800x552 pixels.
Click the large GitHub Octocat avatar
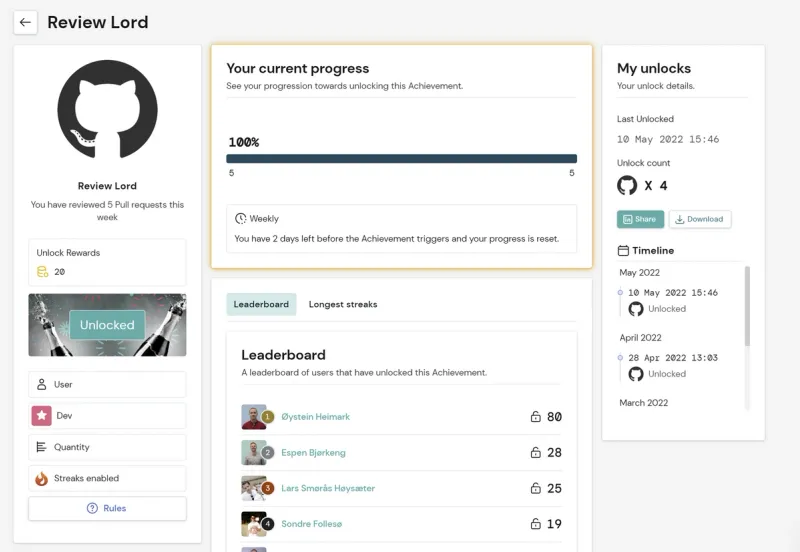(107, 109)
